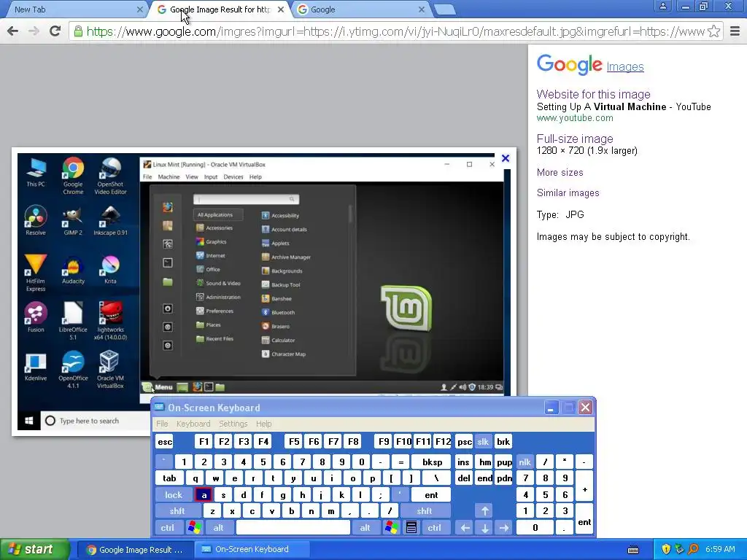Click the security shield tray icon
747x560 pixels.
pos(666,550)
